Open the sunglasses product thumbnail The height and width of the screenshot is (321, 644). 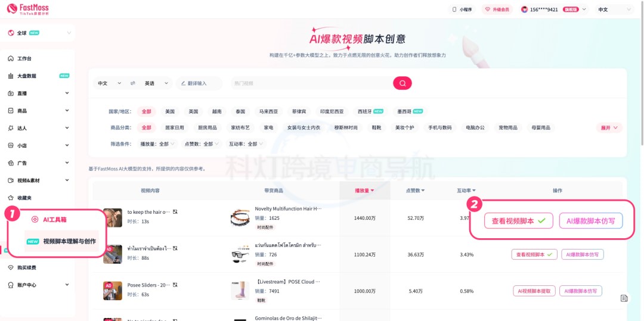pos(240,254)
